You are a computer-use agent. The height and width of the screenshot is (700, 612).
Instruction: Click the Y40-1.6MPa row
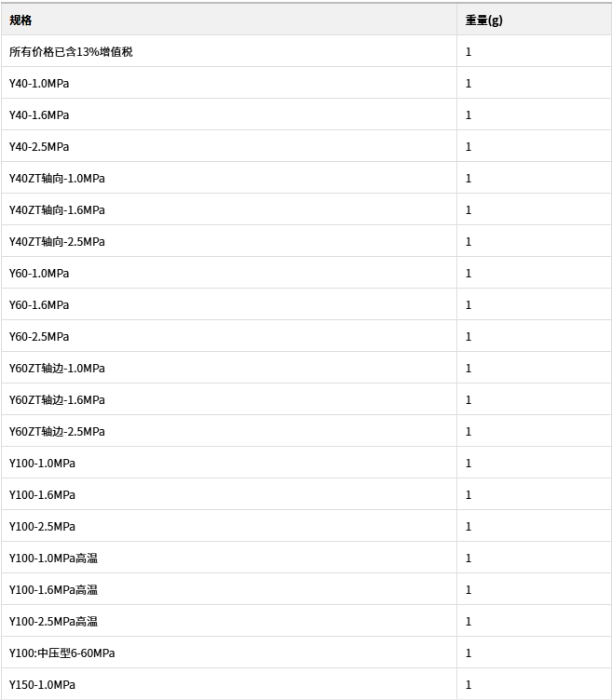(x=306, y=115)
